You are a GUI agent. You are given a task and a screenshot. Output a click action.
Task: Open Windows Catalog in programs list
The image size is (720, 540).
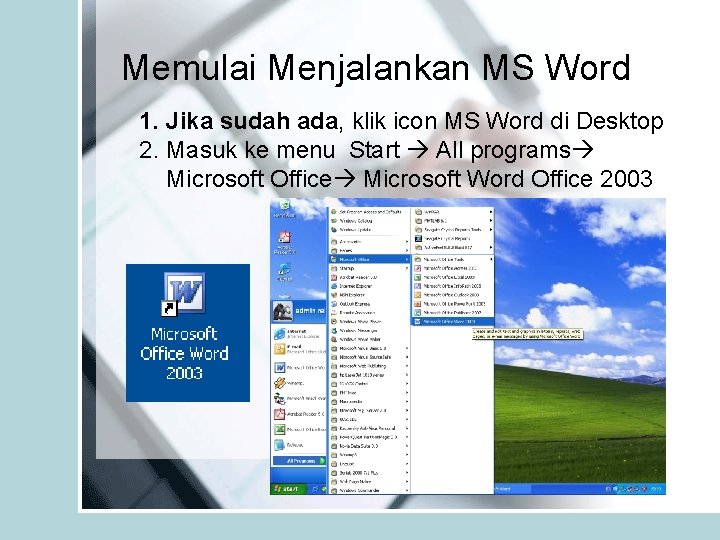coord(369,221)
